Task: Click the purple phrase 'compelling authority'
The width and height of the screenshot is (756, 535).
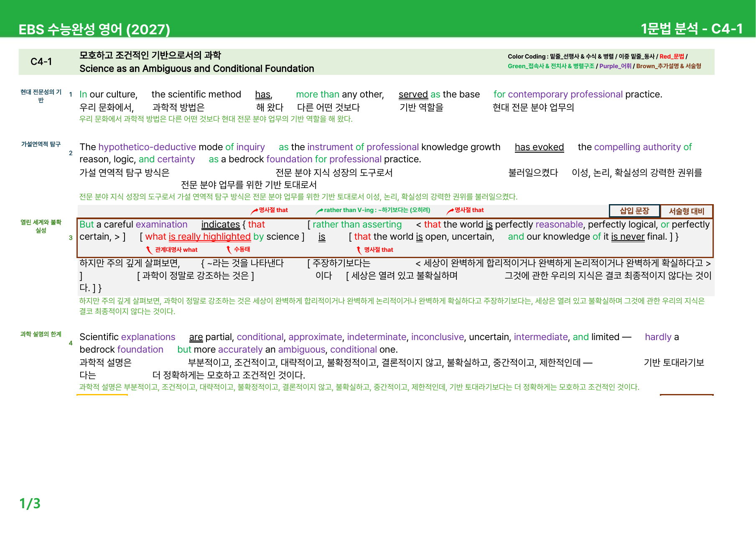Action: tap(637, 147)
